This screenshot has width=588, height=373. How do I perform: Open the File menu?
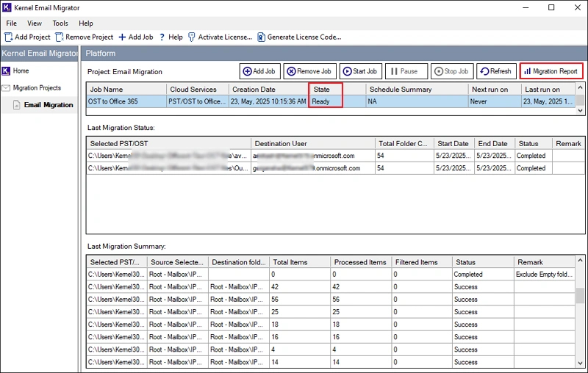(x=11, y=23)
